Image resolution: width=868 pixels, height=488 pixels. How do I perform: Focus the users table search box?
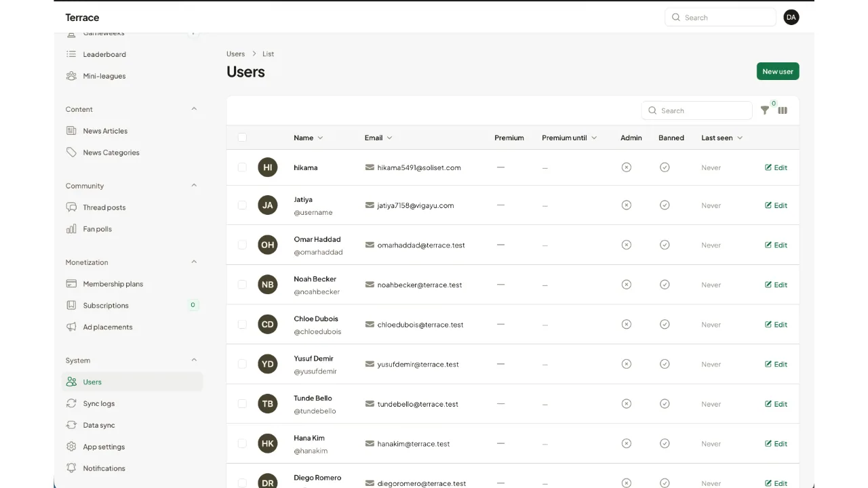[696, 110]
